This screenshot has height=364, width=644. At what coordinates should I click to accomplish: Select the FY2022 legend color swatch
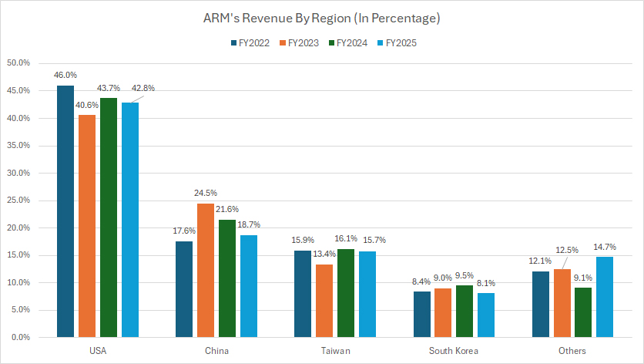[234, 42]
